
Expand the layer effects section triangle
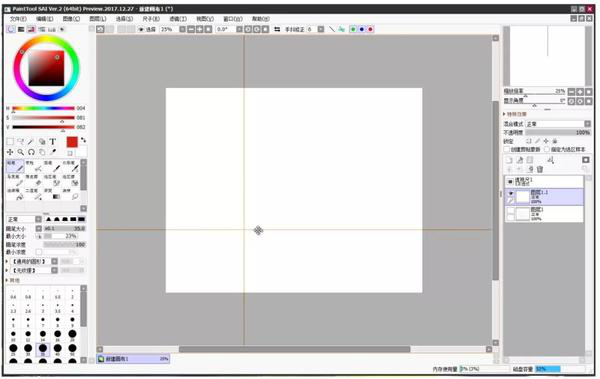[x=504, y=114]
